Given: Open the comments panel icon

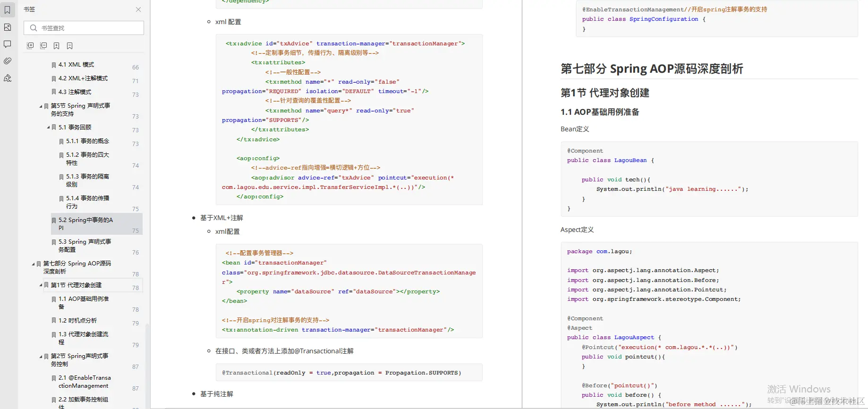Looking at the screenshot, I should [8, 44].
